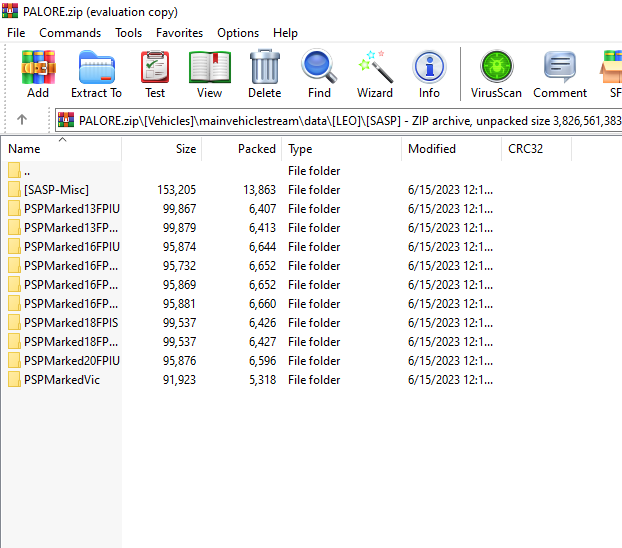The image size is (622, 548).
Task: Click the archive path address field
Action: (340, 119)
